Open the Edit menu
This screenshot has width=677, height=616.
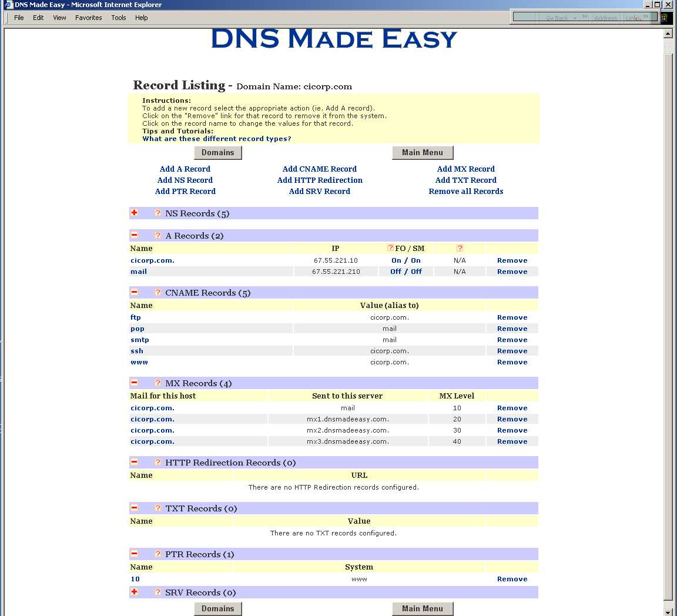(x=38, y=18)
